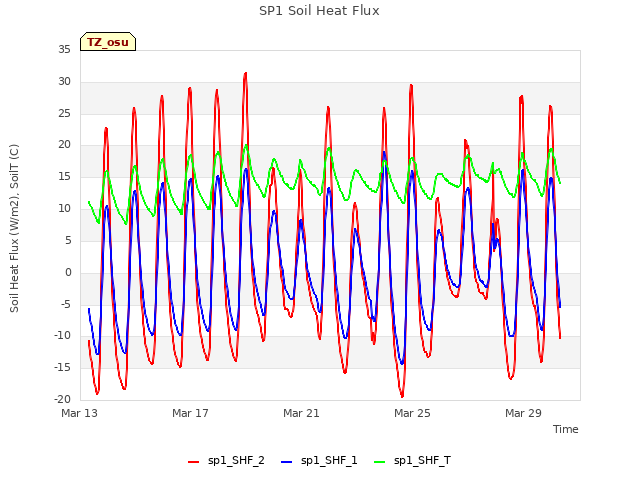Click the 15 y-axis tick label
The image size is (640, 480).
(x=64, y=177)
